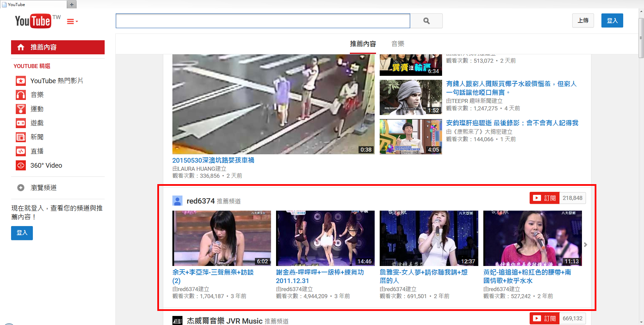Click the YouTube 熱門影片 star icon
The width and height of the screenshot is (644, 325).
pyautogui.click(x=21, y=81)
